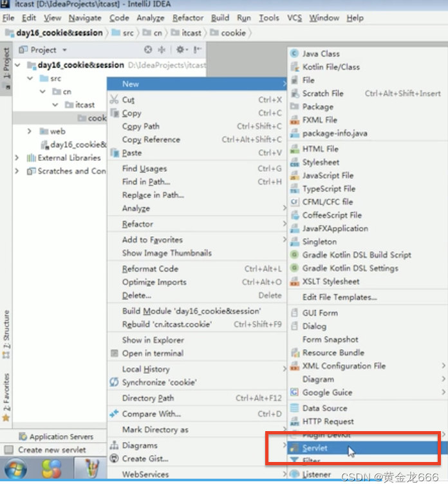448x489 pixels.
Task: Select Reformat Code menu entry
Action: click(x=197, y=268)
